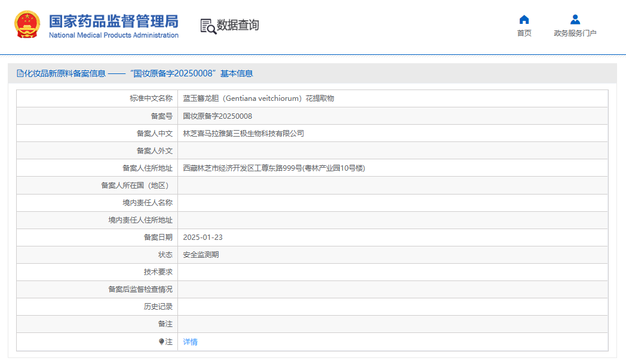The image size is (626, 364).
Task: Click the 国家药品监督管理局 title
Action: pos(113,21)
